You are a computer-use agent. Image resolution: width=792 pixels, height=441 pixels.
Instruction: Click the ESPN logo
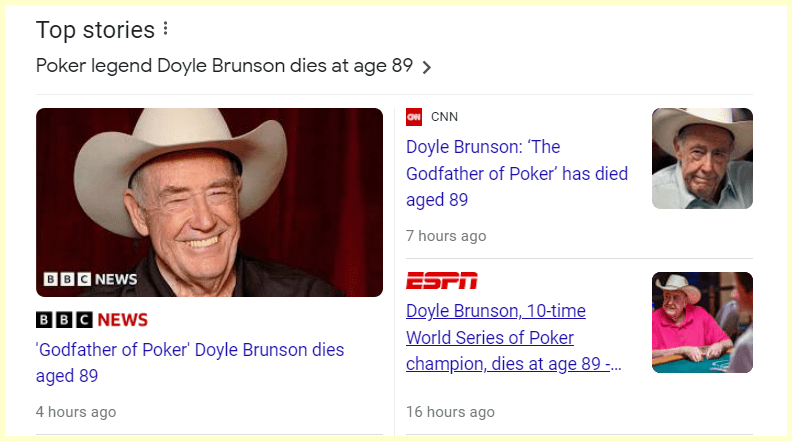coord(441,280)
